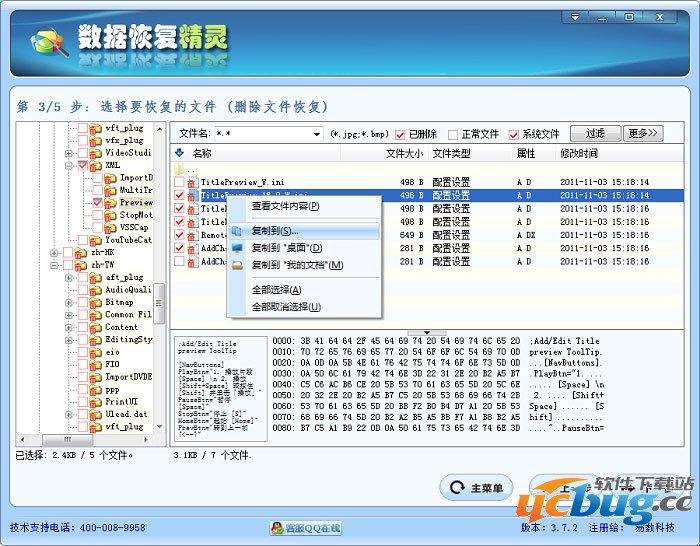Sort by 文件类型 column header
This screenshot has height=546, width=700.
click(x=451, y=154)
